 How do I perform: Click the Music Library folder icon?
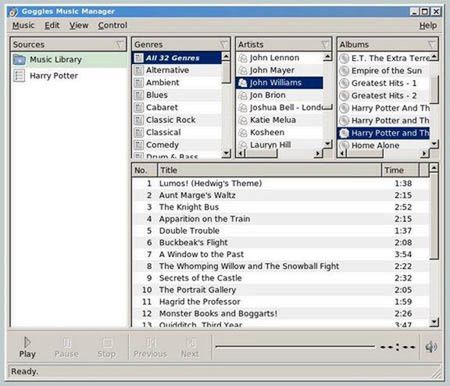(19, 60)
